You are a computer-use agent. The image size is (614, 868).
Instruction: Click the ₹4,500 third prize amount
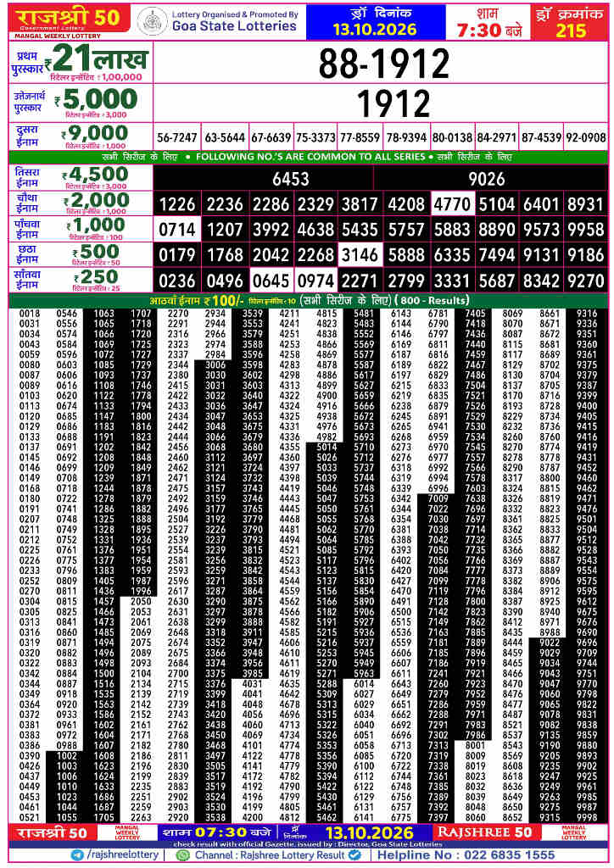(95, 175)
